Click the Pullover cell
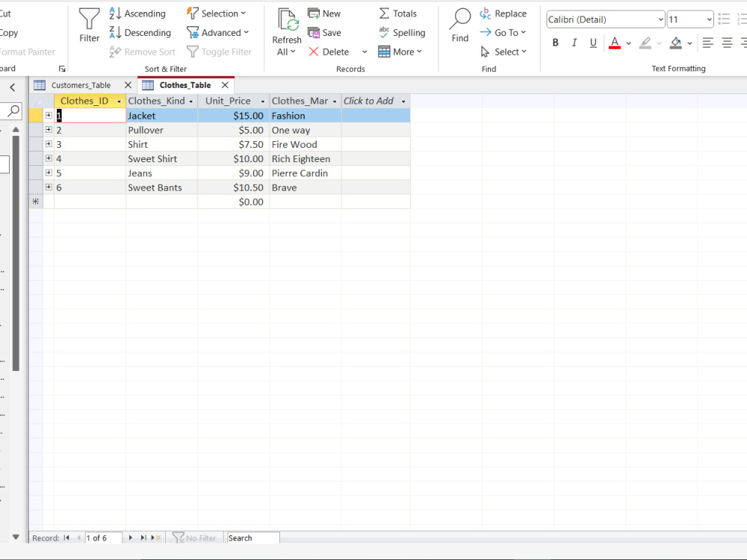 pos(161,130)
